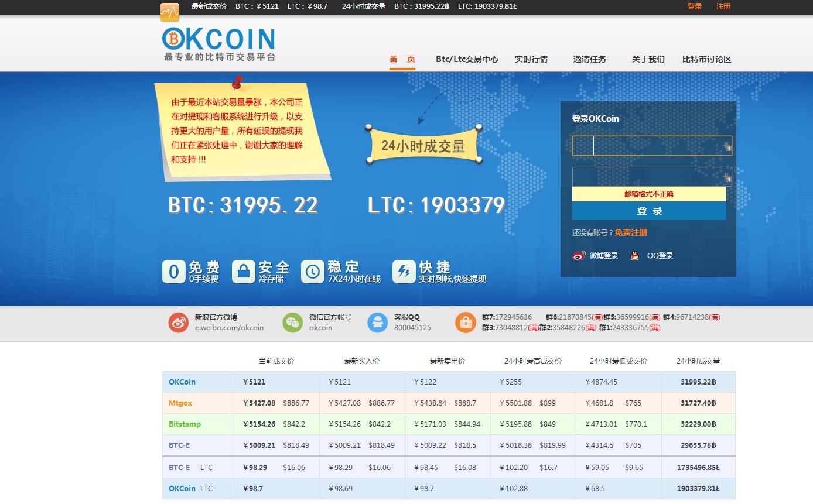Go to the 首页 home tab

click(402, 59)
